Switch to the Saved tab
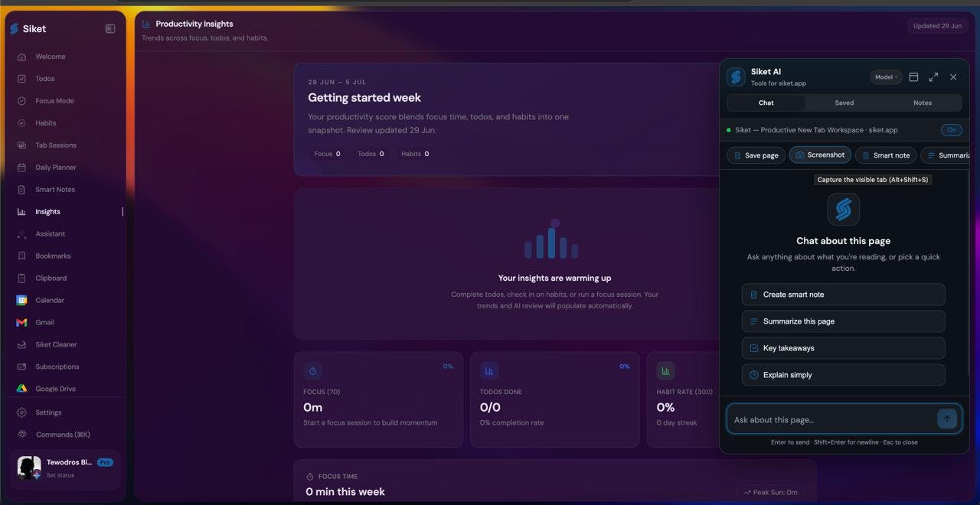The width and height of the screenshot is (980, 505). point(844,103)
